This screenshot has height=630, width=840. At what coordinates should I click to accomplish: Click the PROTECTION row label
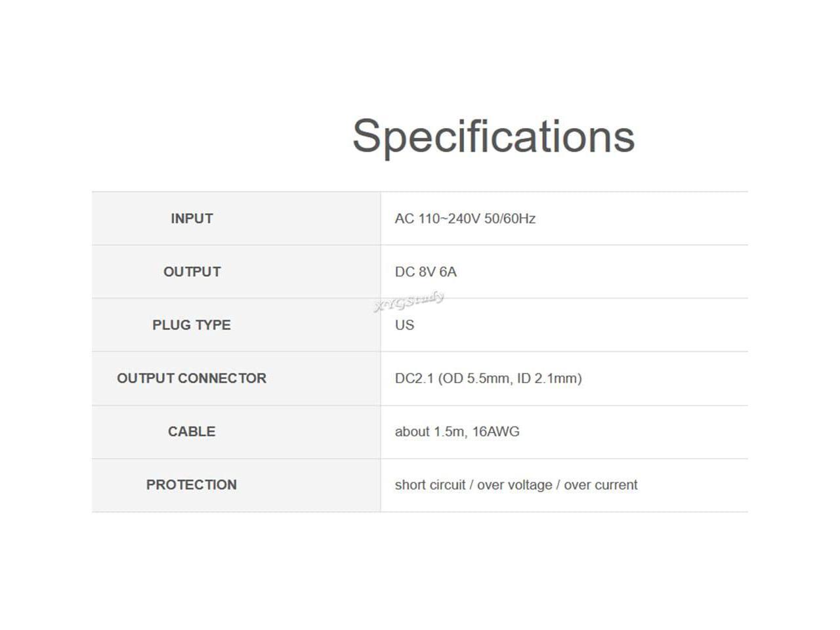192,484
